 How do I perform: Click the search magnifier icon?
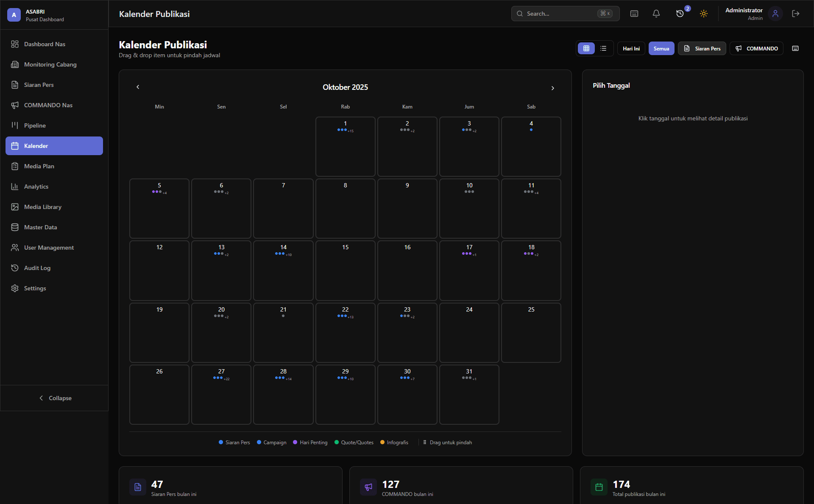pyautogui.click(x=520, y=14)
